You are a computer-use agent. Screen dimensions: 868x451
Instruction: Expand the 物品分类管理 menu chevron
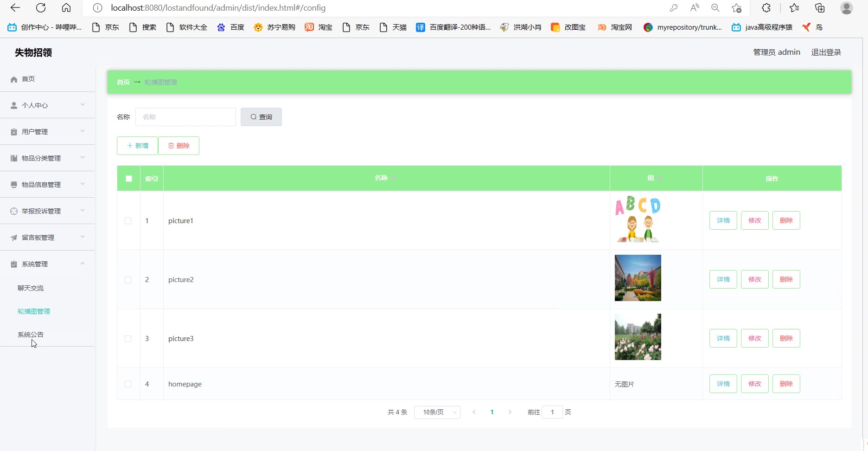[83, 158]
